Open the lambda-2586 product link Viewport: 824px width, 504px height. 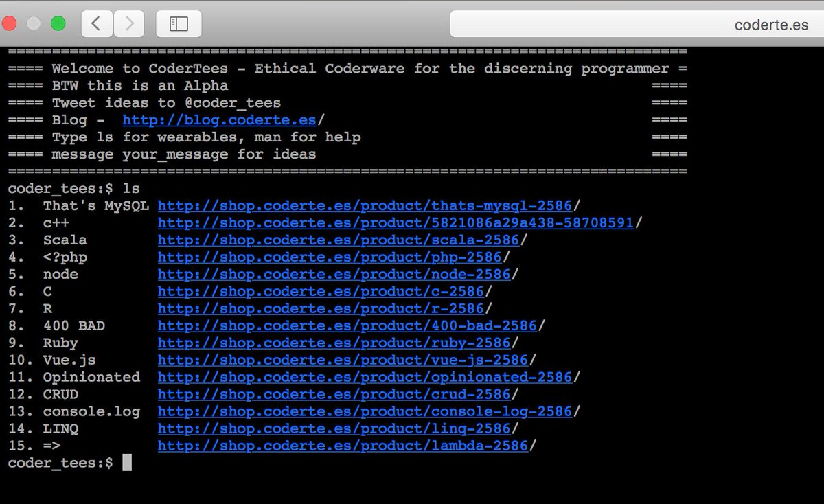pos(343,446)
